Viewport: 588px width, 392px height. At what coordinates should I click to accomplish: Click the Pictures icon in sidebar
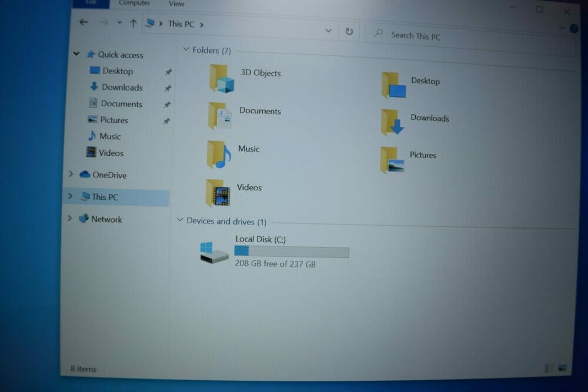click(x=92, y=119)
